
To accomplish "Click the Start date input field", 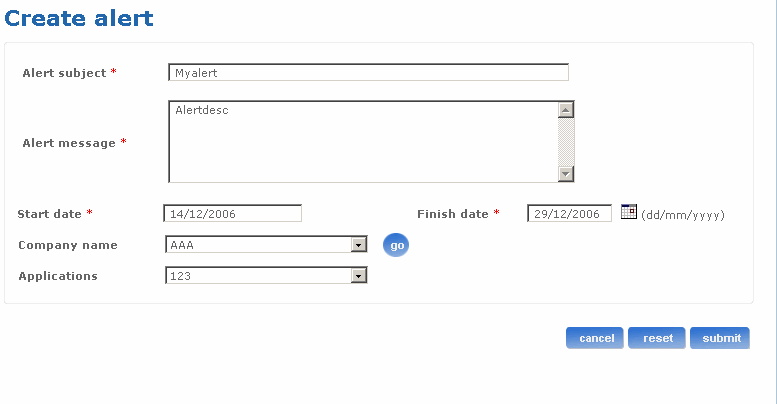I will click(x=232, y=213).
